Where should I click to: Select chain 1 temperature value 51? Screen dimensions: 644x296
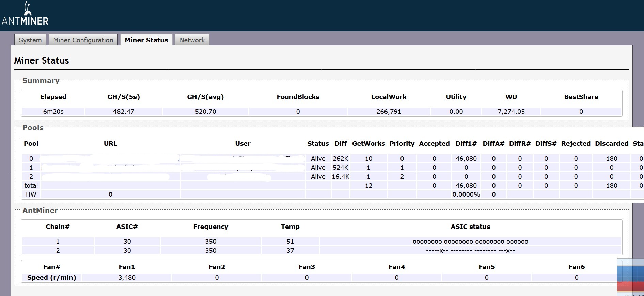290,242
